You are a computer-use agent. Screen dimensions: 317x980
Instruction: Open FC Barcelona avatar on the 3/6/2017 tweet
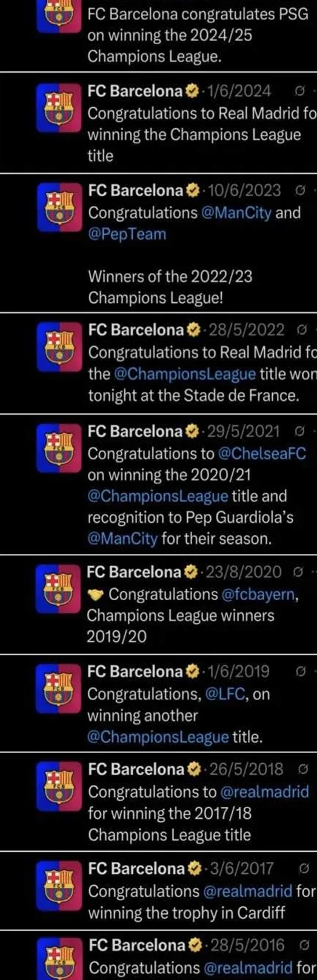pos(56,887)
